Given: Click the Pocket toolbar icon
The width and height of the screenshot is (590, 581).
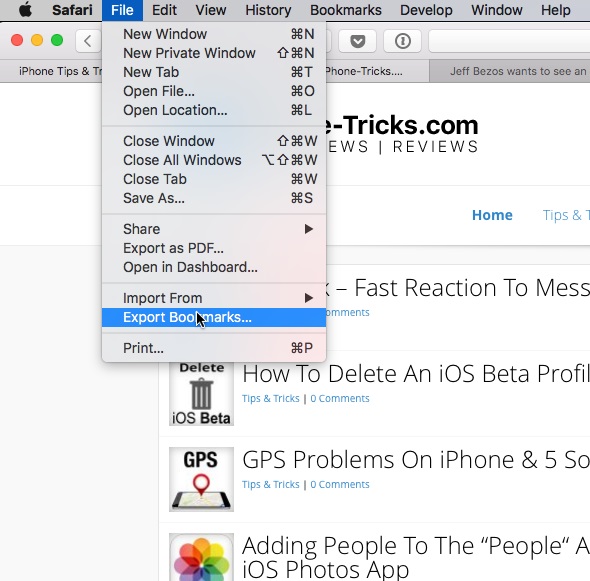Looking at the screenshot, I should (357, 41).
